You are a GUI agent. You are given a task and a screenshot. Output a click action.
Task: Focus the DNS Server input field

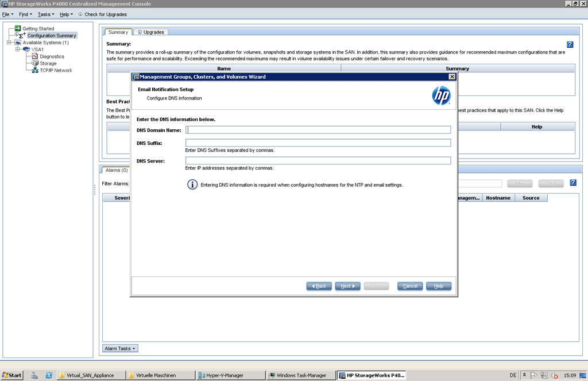[x=318, y=161]
